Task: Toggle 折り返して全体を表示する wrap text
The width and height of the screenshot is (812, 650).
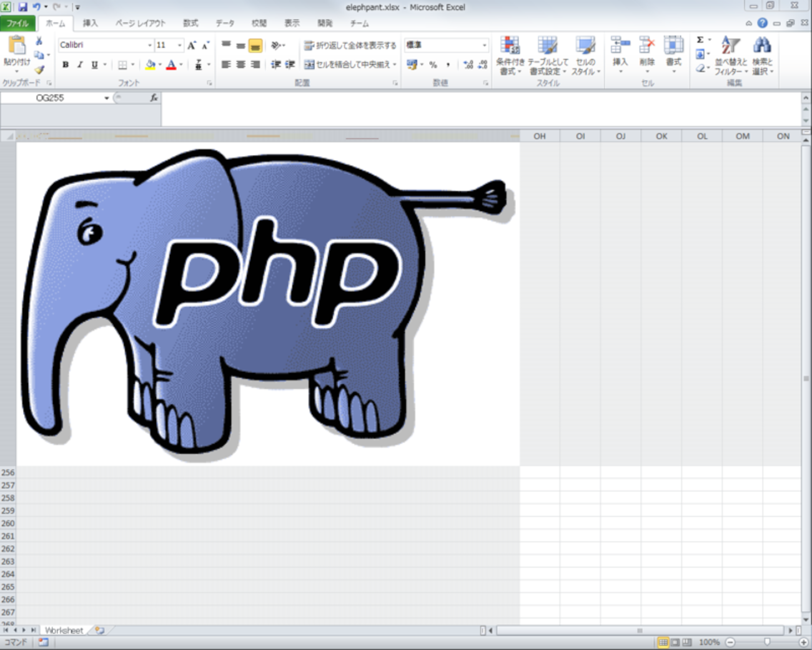Action: coord(350,45)
